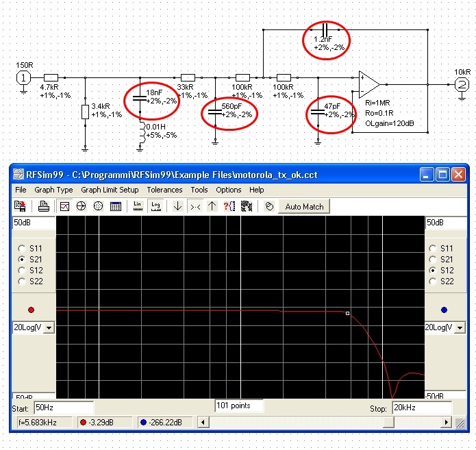Click the printer icon in toolbar
476x450 pixels.
(44, 205)
